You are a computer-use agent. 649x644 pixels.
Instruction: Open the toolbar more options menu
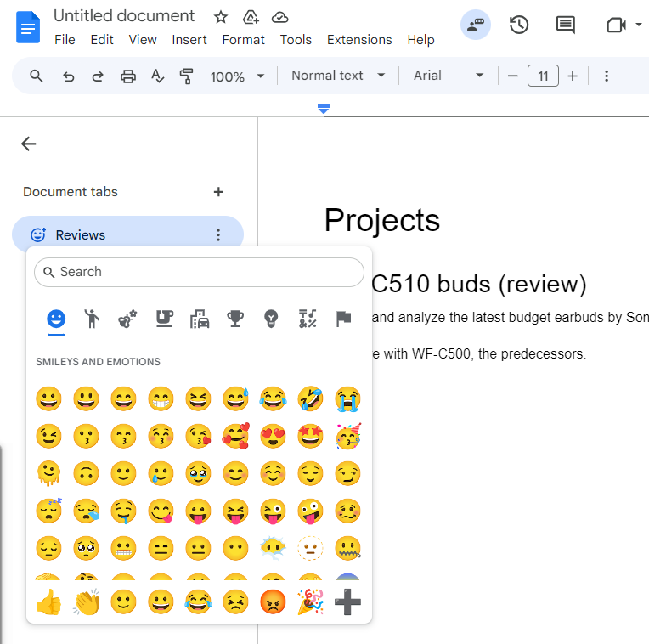607,76
